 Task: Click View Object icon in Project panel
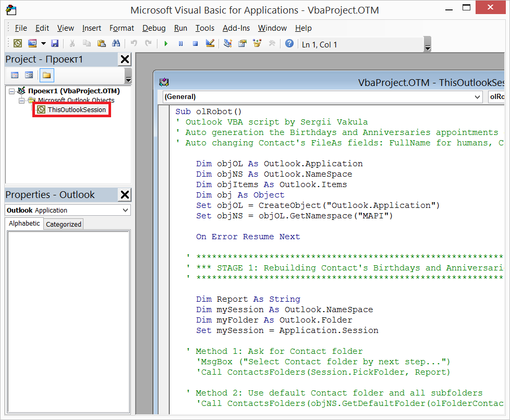tap(29, 75)
